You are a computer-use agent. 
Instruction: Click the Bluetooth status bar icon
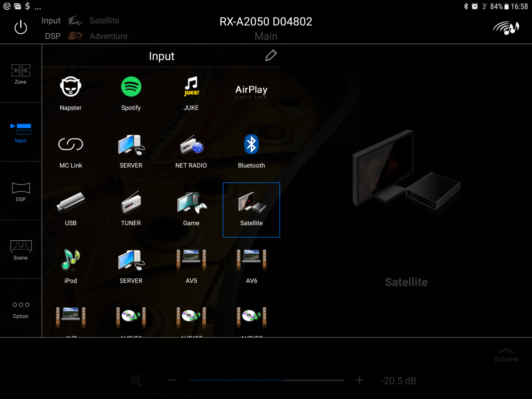(466, 6)
